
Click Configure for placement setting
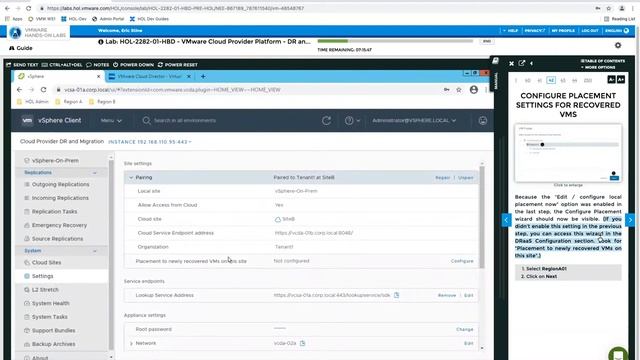tap(462, 261)
